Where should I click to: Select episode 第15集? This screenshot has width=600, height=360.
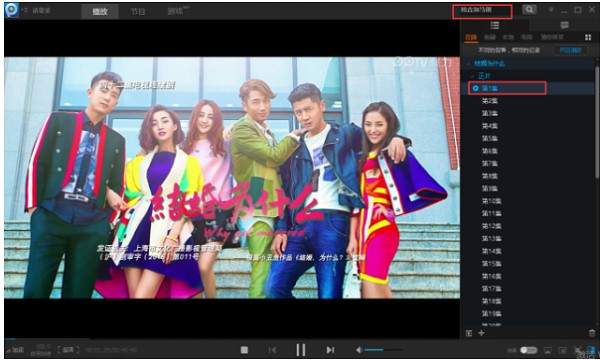click(491, 264)
